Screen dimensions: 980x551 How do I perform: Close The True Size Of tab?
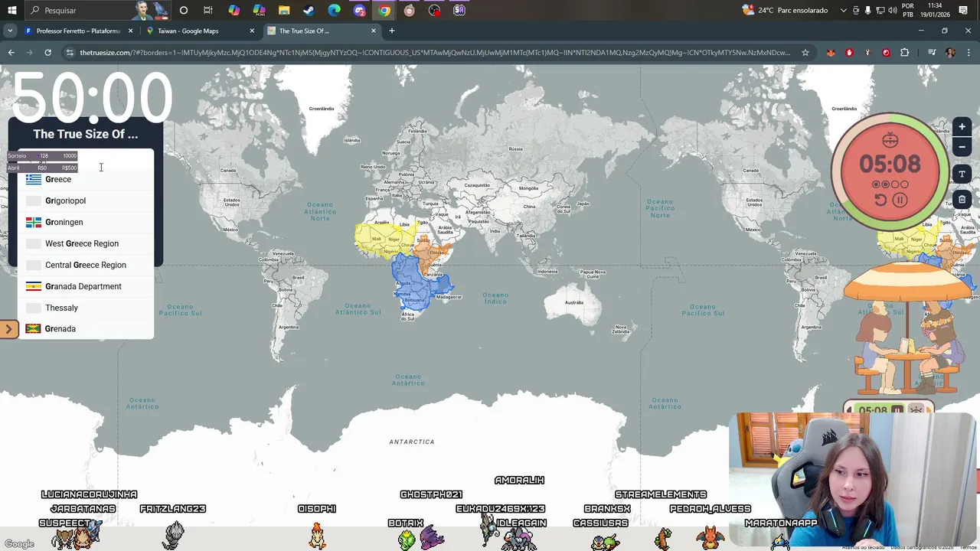click(x=374, y=31)
